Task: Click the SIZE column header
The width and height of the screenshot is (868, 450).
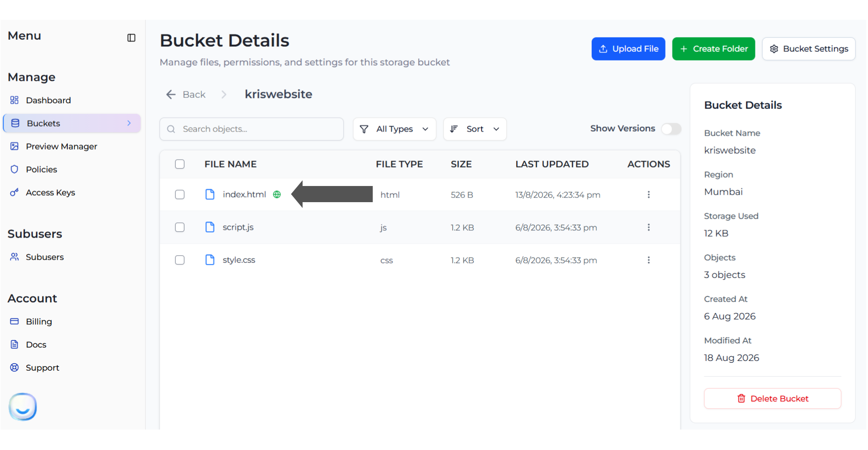Action: tap(461, 164)
